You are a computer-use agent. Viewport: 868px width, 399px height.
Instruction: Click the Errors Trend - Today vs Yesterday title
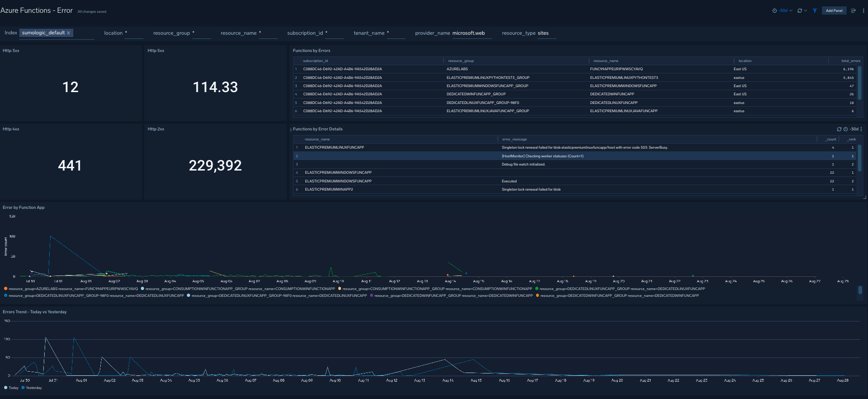35,312
